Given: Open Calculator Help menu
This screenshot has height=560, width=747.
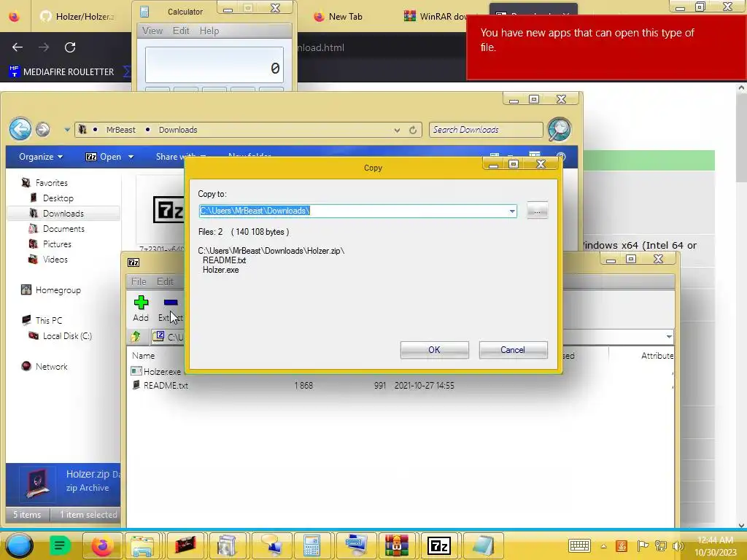Looking at the screenshot, I should (x=209, y=31).
